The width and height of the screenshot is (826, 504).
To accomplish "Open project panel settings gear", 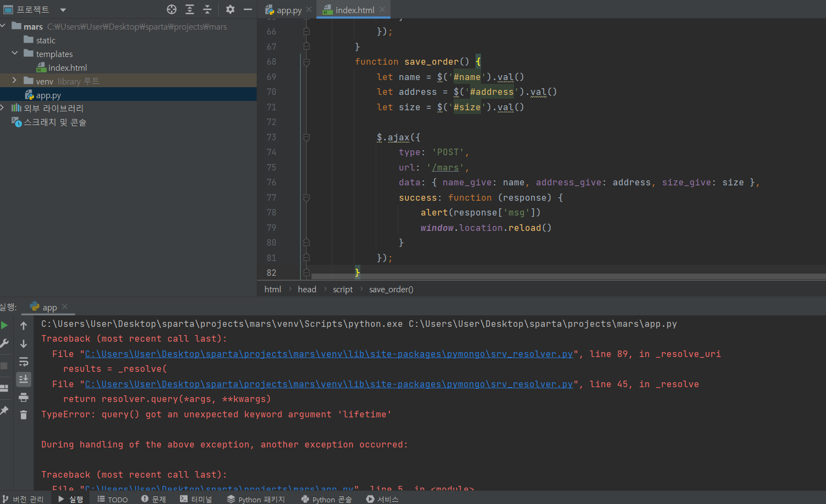I will [x=230, y=9].
